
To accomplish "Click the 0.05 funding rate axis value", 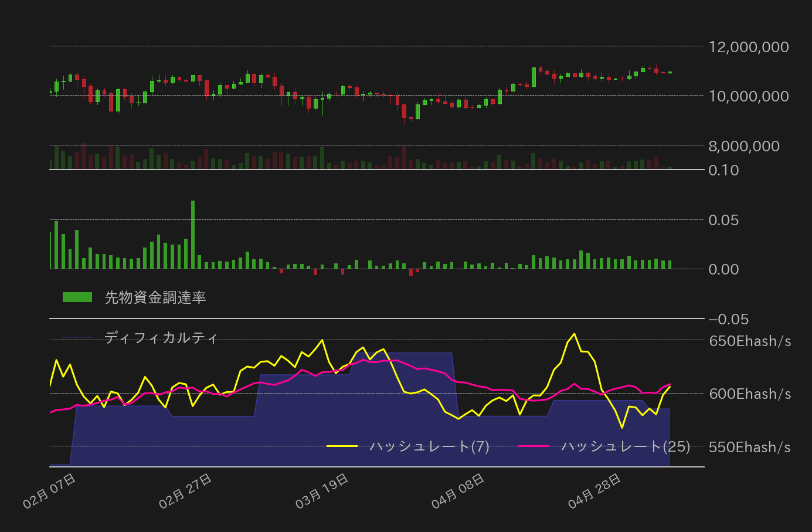I will [723, 220].
